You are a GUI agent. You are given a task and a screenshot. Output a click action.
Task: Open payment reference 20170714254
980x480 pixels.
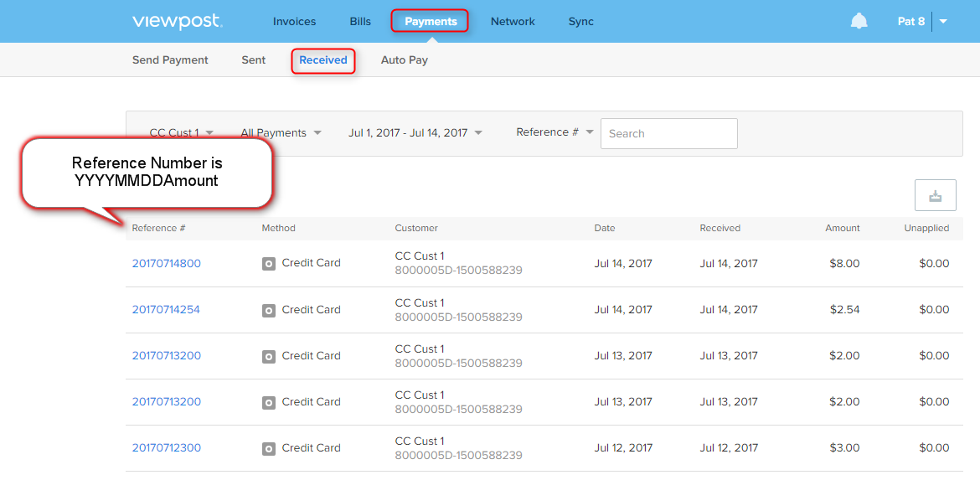pyautogui.click(x=166, y=310)
